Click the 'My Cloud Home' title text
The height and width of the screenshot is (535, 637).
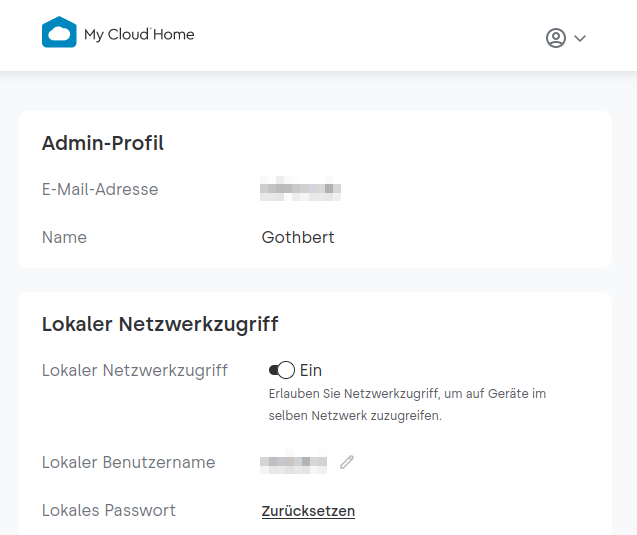[139, 34]
